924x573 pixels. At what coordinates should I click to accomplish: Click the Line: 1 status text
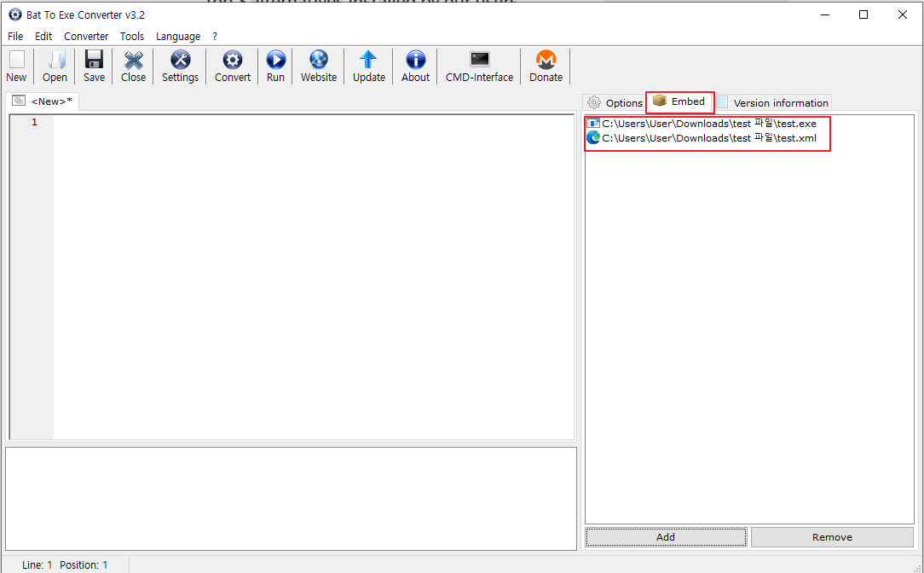tap(38, 564)
